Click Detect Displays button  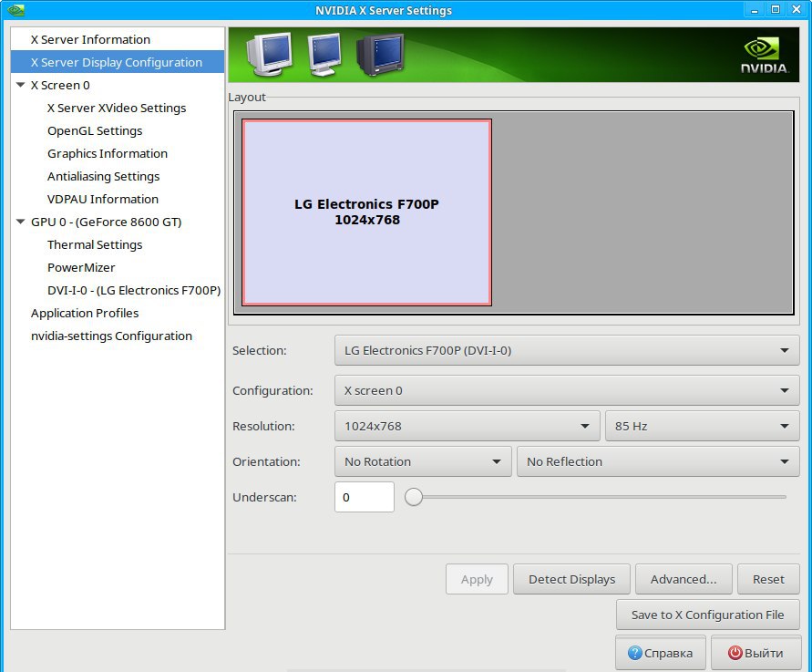point(571,579)
